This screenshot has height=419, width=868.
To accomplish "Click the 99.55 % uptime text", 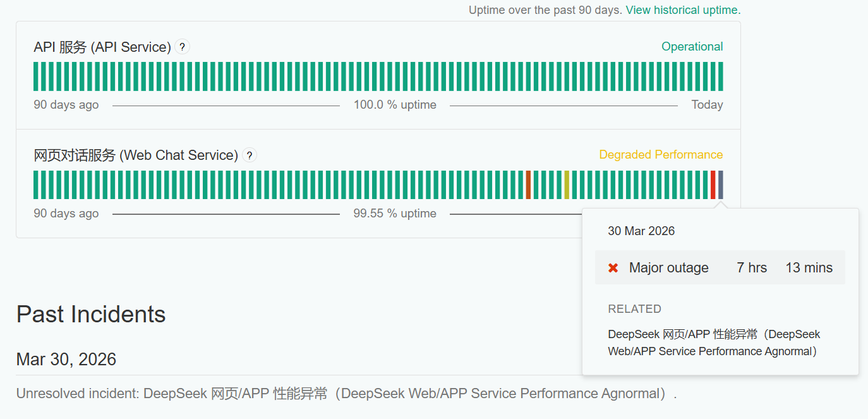I will tap(395, 214).
